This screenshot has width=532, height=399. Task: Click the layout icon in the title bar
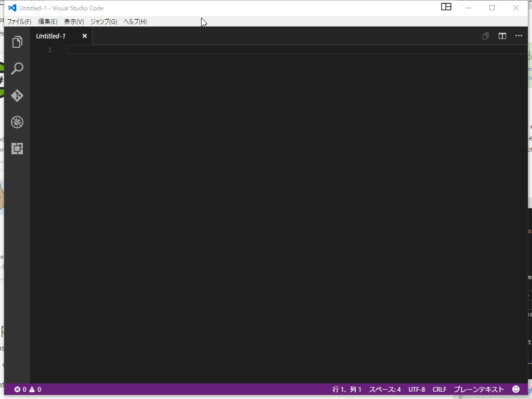tap(446, 7)
